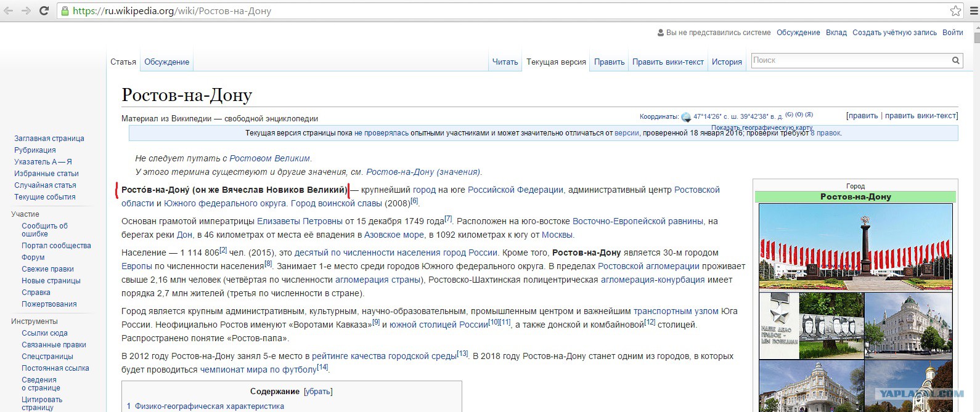Open Связанные правки
The width and height of the screenshot is (980, 412).
coord(54,345)
